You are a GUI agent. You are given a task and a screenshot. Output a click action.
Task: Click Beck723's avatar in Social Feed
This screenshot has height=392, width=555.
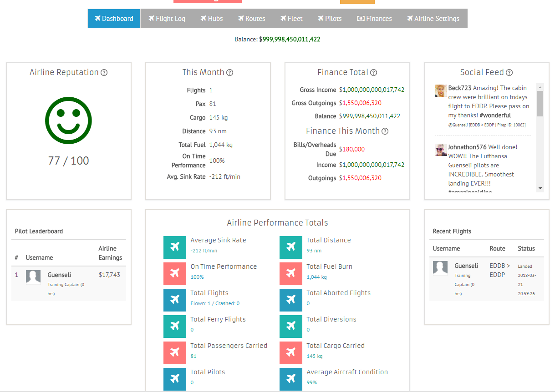coord(440,90)
